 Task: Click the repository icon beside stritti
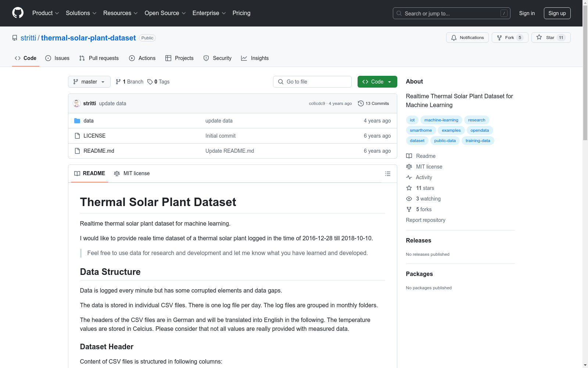15,38
